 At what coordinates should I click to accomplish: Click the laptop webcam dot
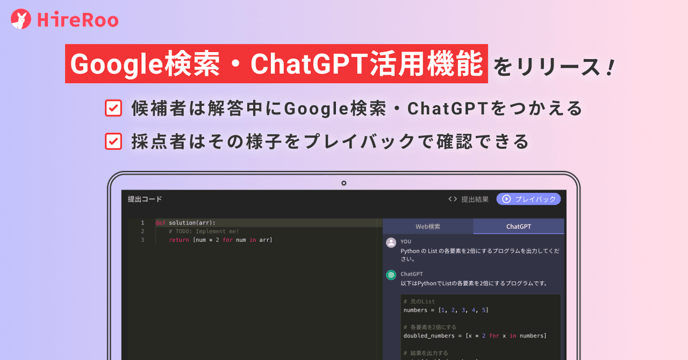(x=344, y=183)
